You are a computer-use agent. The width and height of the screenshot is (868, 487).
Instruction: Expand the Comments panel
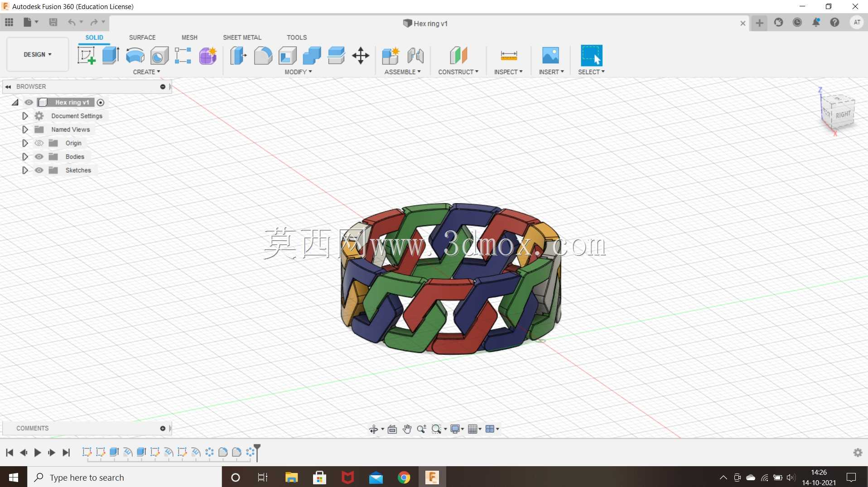click(x=163, y=428)
